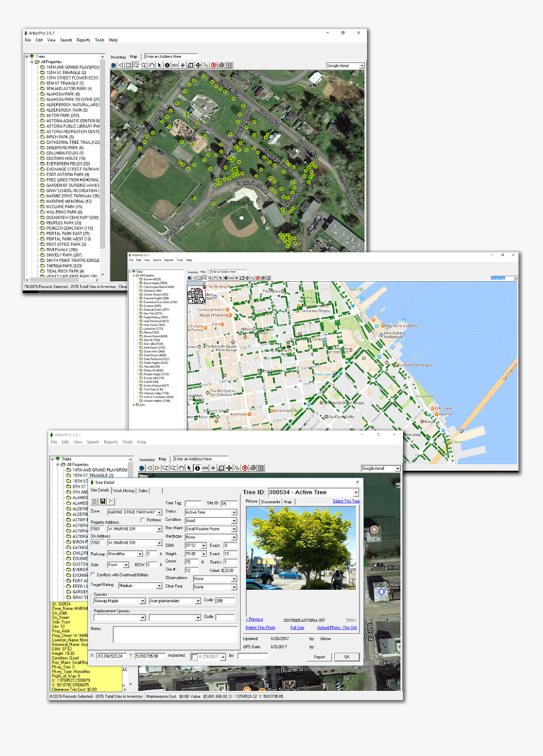This screenshot has width=543, height=756.
Task: Open the Search menu in top window
Action: [x=66, y=40]
